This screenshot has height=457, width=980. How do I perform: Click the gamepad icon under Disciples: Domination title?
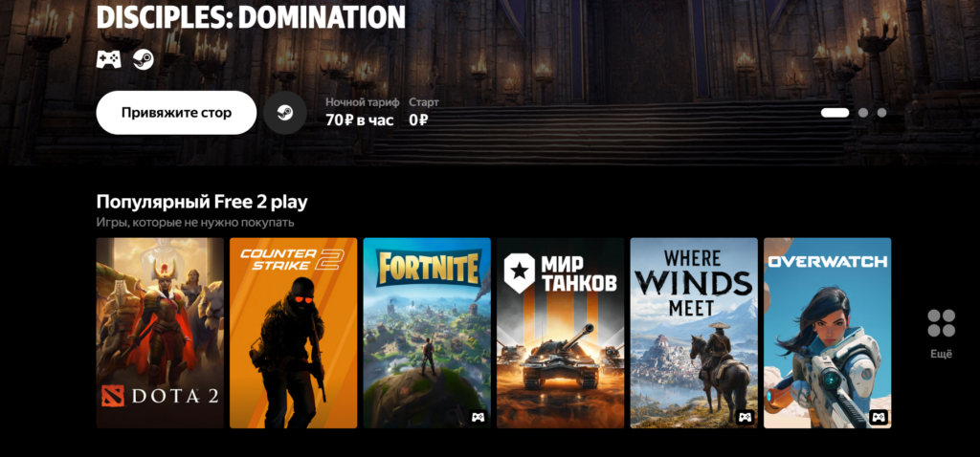109,59
